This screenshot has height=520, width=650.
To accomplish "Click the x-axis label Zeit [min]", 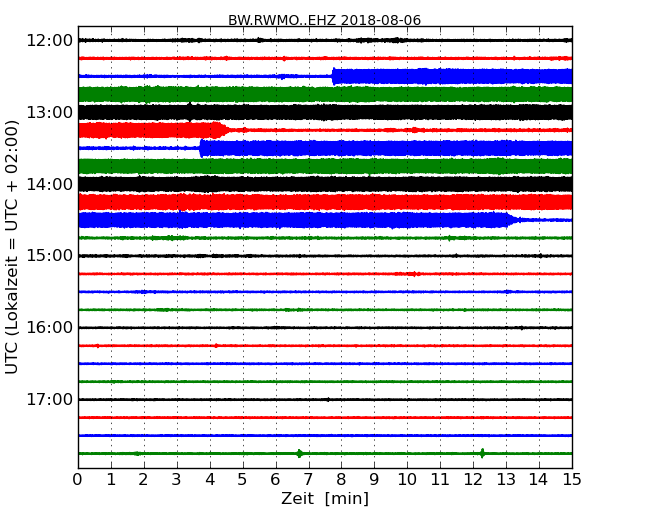I will point(325,498).
